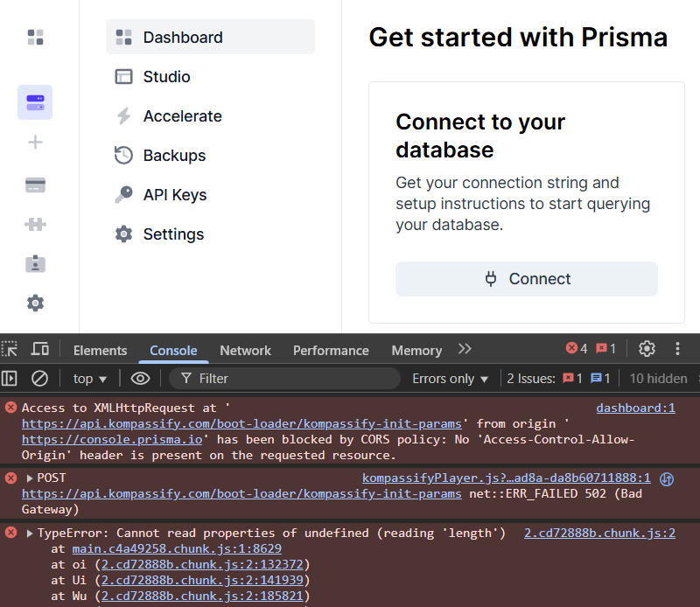Open DevTools settings gear

click(x=647, y=349)
